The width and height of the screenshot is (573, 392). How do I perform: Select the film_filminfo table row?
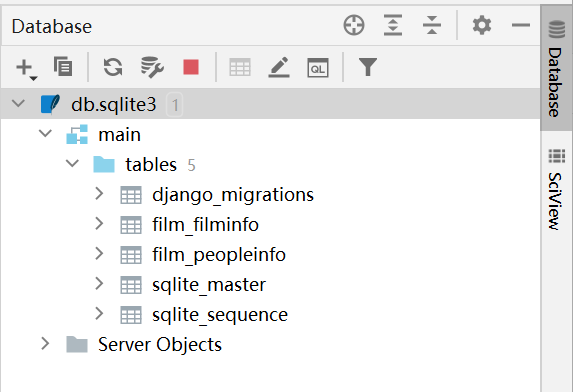click(x=270, y=224)
